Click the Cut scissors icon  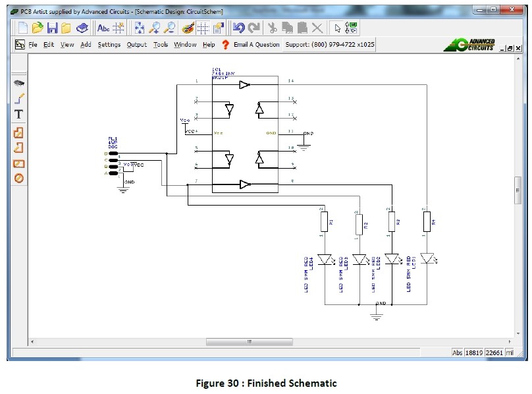pos(271,28)
